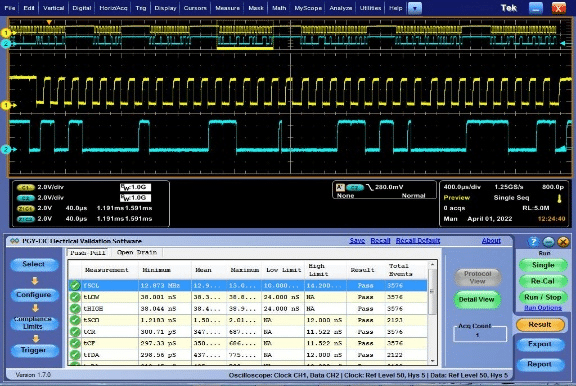Image resolution: width=576 pixels, height=386 pixels.
Task: Click the Configure step button
Action: [33, 295]
